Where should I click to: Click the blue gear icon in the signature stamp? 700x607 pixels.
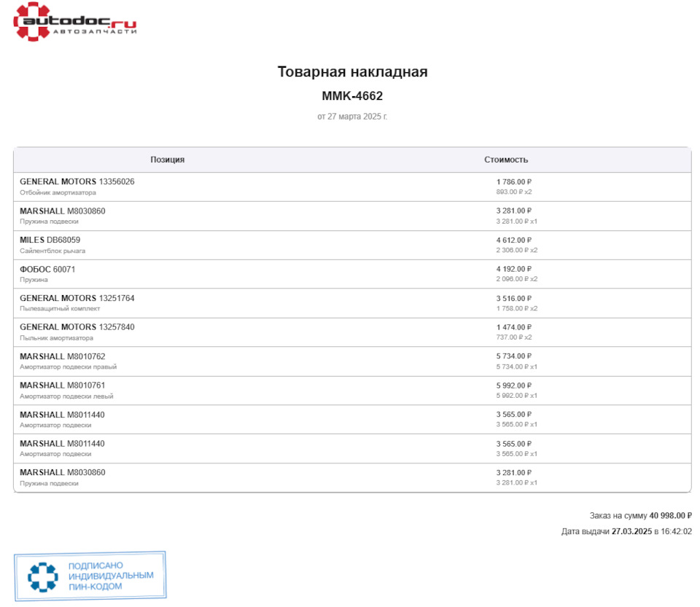point(43,577)
